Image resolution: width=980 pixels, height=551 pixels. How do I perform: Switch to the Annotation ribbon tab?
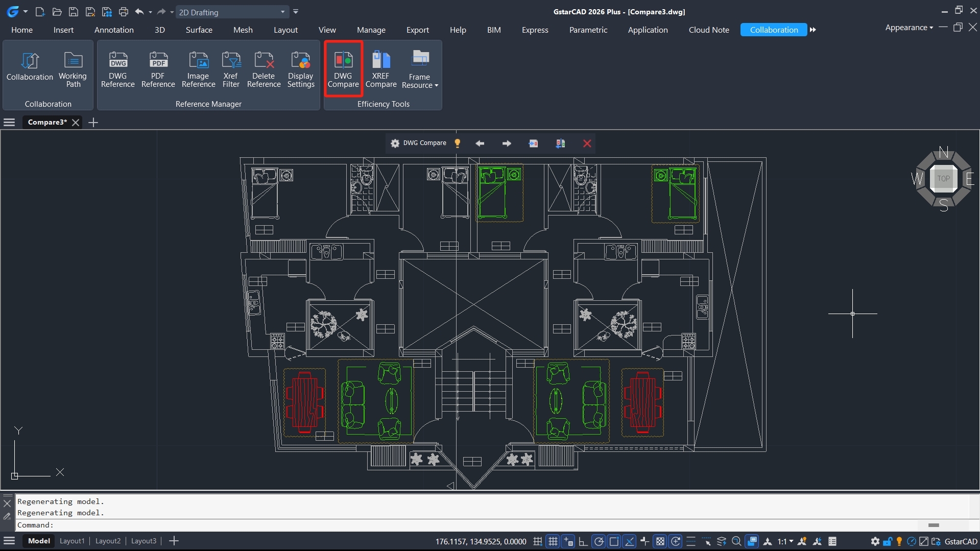coord(114,30)
